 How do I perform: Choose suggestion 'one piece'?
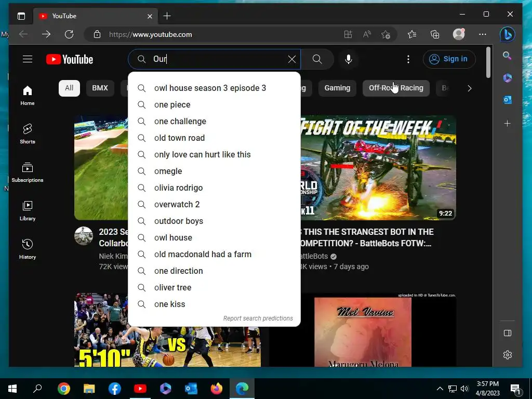(215, 105)
